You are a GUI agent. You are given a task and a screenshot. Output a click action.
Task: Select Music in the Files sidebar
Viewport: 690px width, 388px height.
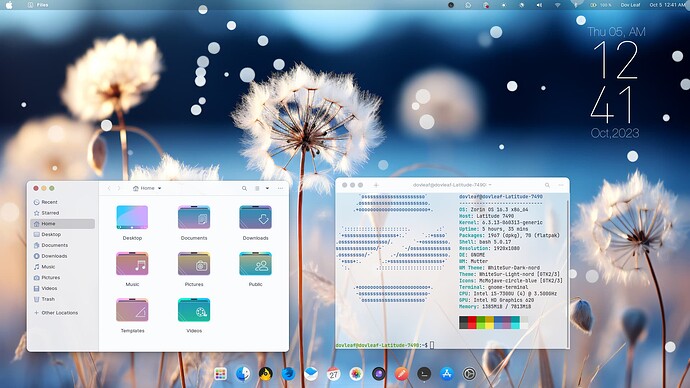point(62,267)
